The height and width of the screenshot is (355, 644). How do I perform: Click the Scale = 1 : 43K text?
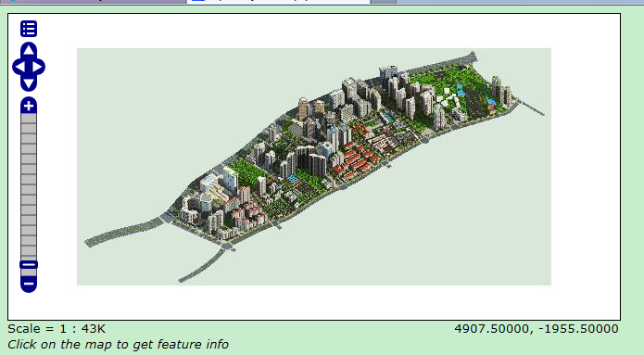57,329
